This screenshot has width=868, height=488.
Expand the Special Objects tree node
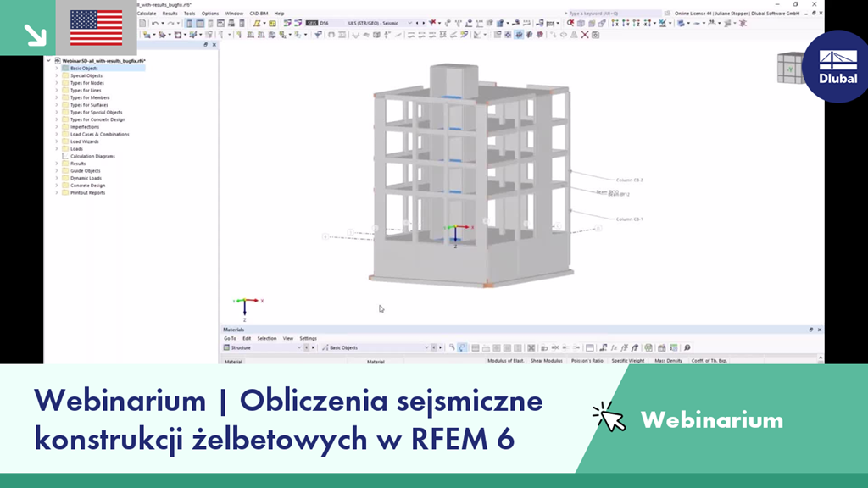click(x=57, y=75)
